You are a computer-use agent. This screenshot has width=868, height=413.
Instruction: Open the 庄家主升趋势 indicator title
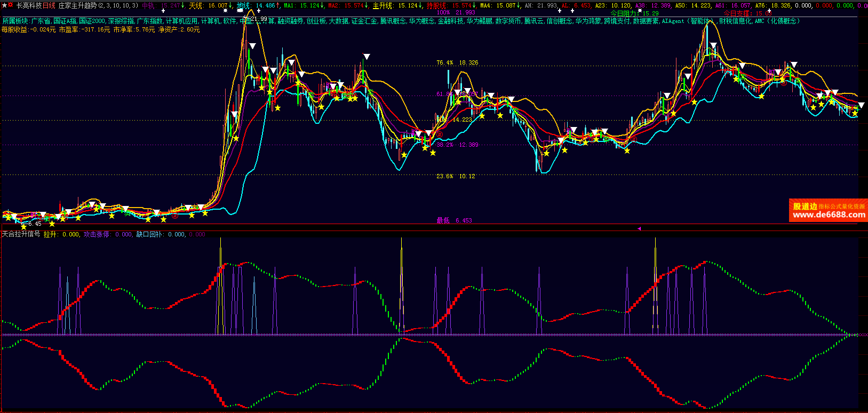pyautogui.click(x=77, y=5)
